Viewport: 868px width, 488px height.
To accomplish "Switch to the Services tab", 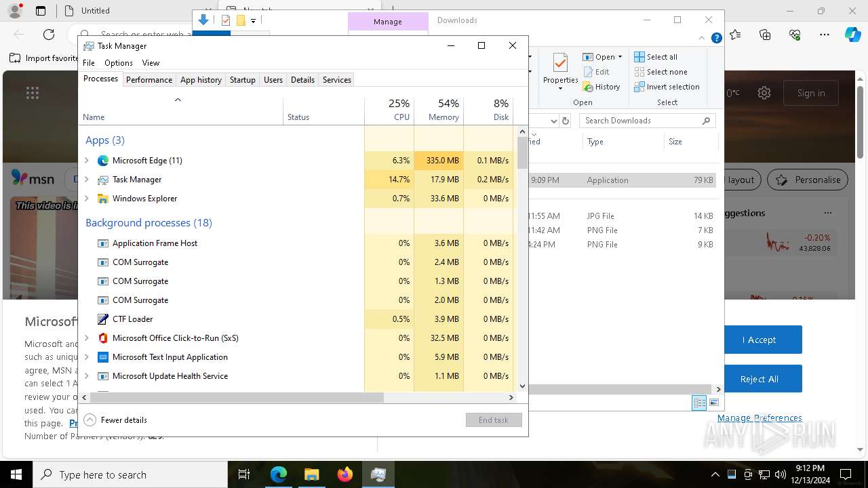I will [337, 80].
